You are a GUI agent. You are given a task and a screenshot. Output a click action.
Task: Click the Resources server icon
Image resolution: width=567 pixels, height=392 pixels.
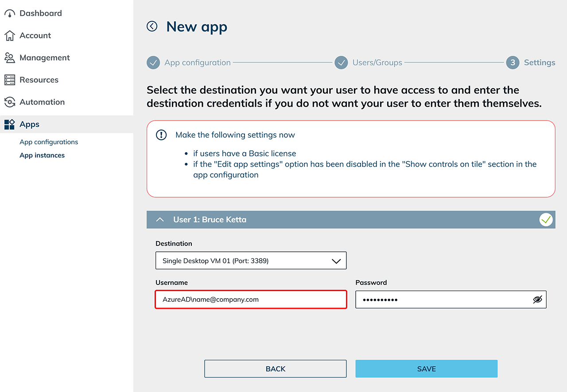point(9,80)
